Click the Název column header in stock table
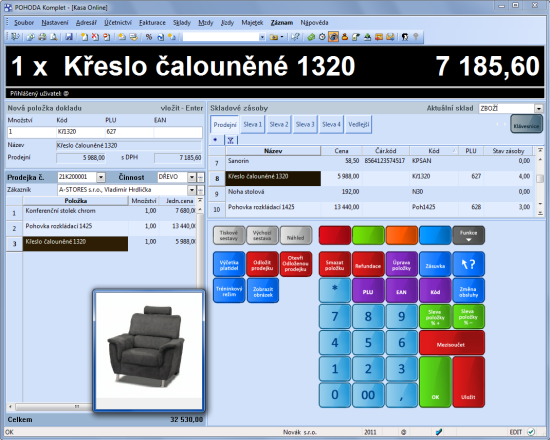Image resolution: width=550 pixels, height=440 pixels. click(273, 151)
